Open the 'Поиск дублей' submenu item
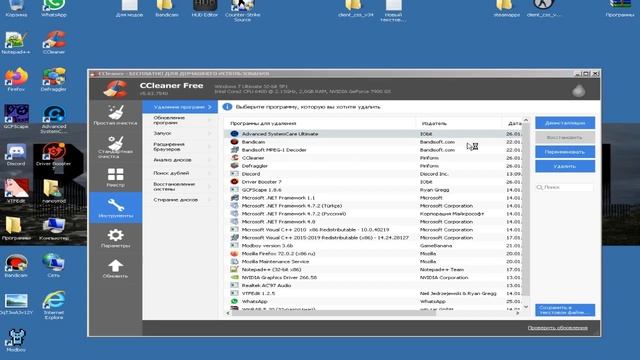Screen dimensions: 640x360 coord(180,173)
